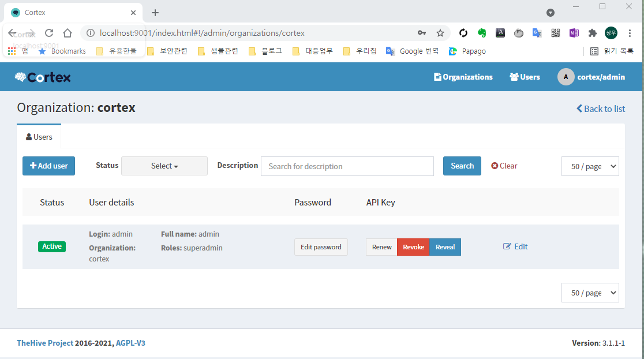The height and width of the screenshot is (359, 644).
Task: Focus the description search field
Action: click(347, 166)
